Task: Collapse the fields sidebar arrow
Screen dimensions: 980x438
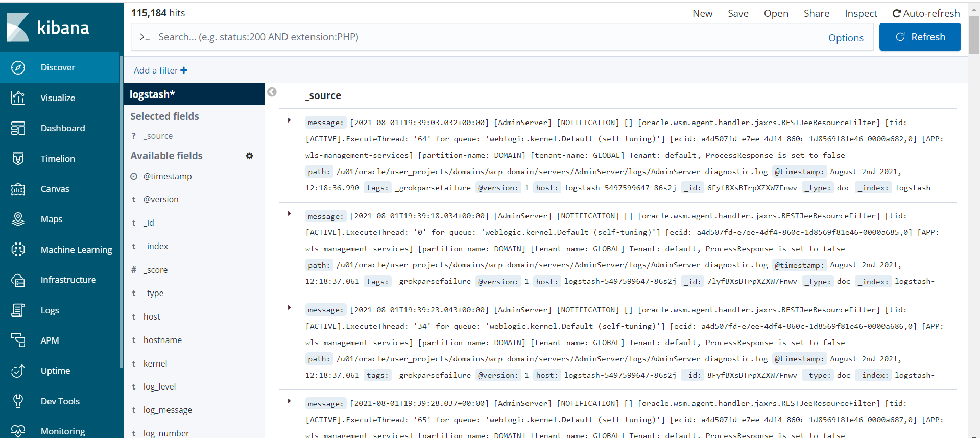Action: (x=272, y=92)
